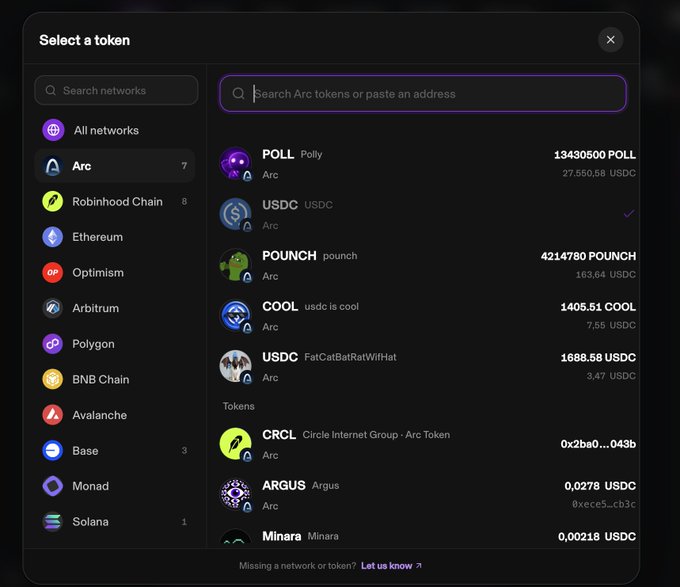The width and height of the screenshot is (680, 587).
Task: Click the All networks globe icon
Action: [x=53, y=130]
